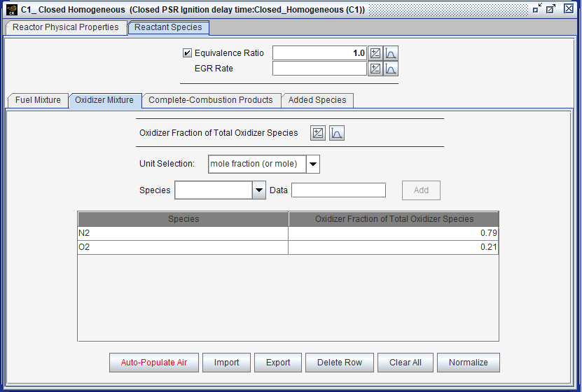Iconify the C1 Closed Homogeneous panel

pyautogui.click(x=536, y=8)
